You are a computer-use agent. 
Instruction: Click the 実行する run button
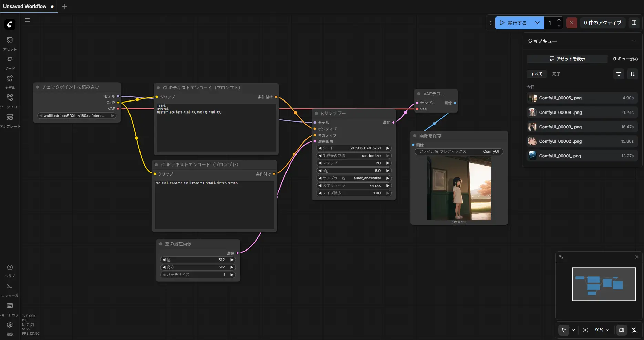click(513, 23)
